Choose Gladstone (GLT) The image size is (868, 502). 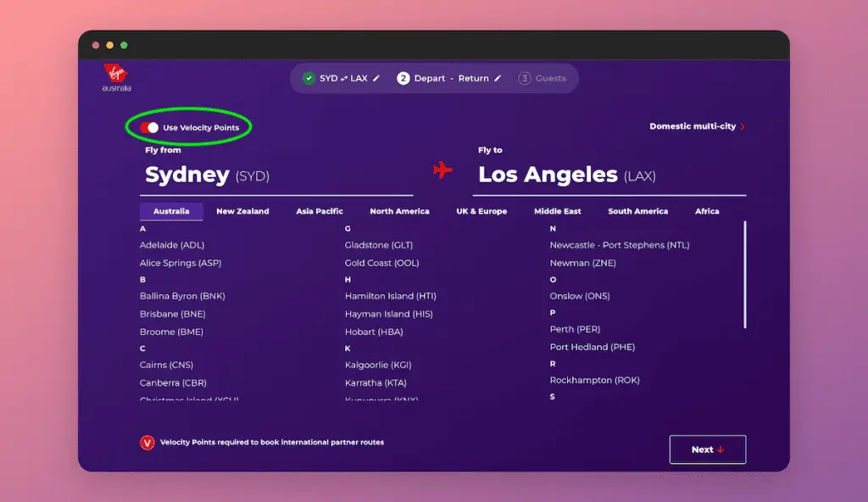(x=379, y=245)
